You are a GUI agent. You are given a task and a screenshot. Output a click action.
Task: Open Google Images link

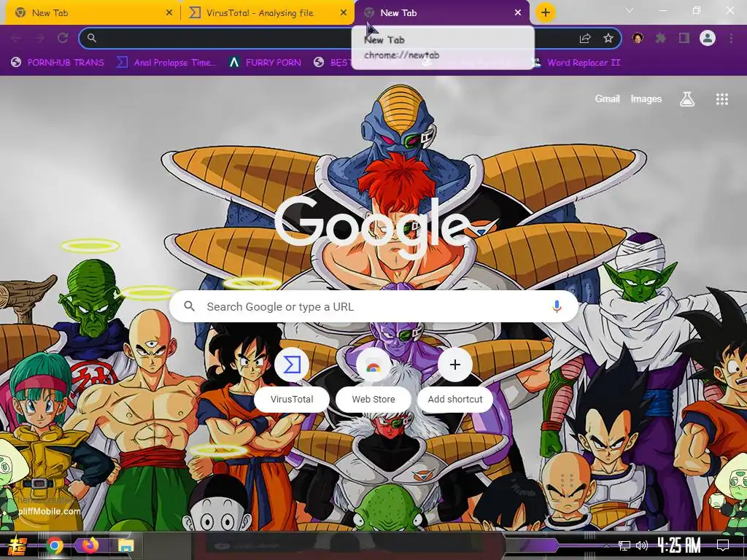click(646, 98)
